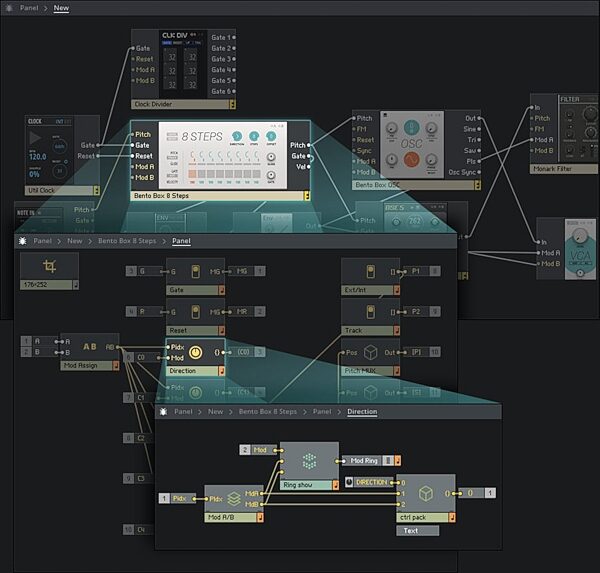Screen dimensions: 600x573
Task: Click the orange sine waveform button on OSC
Action: coord(411,160)
